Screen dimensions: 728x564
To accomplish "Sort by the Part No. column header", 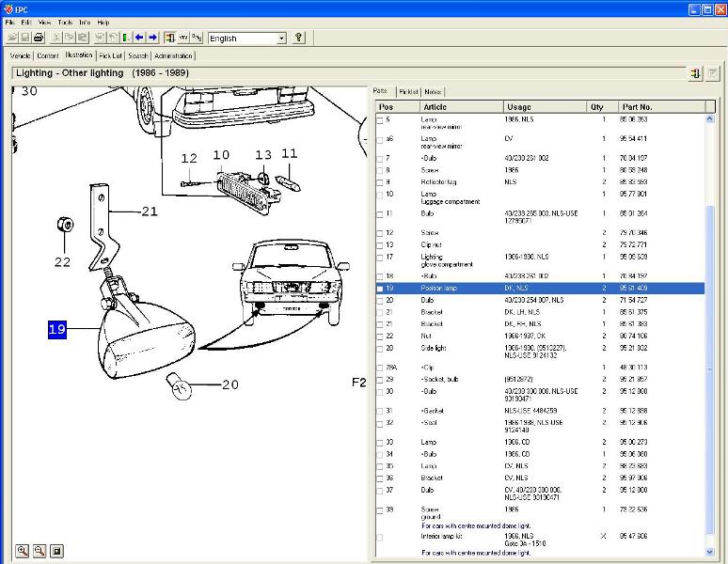I will click(637, 107).
